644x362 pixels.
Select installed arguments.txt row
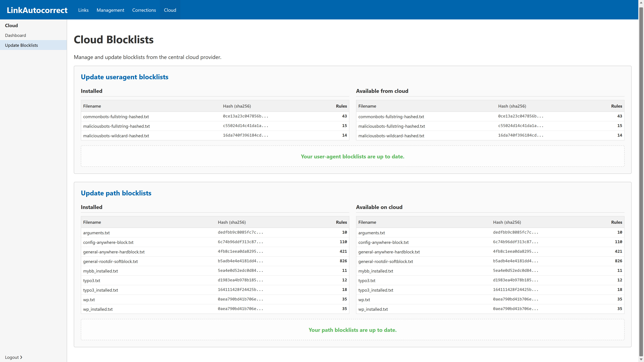[215, 233]
